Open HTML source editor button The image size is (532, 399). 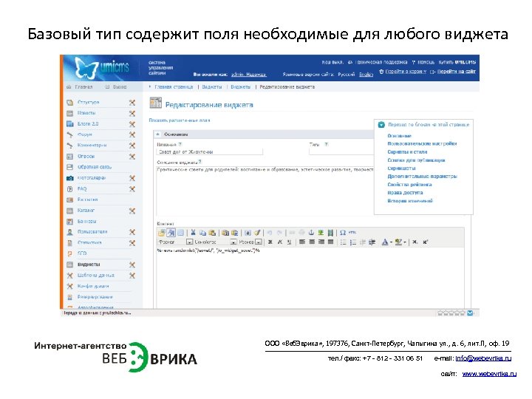click(x=352, y=233)
